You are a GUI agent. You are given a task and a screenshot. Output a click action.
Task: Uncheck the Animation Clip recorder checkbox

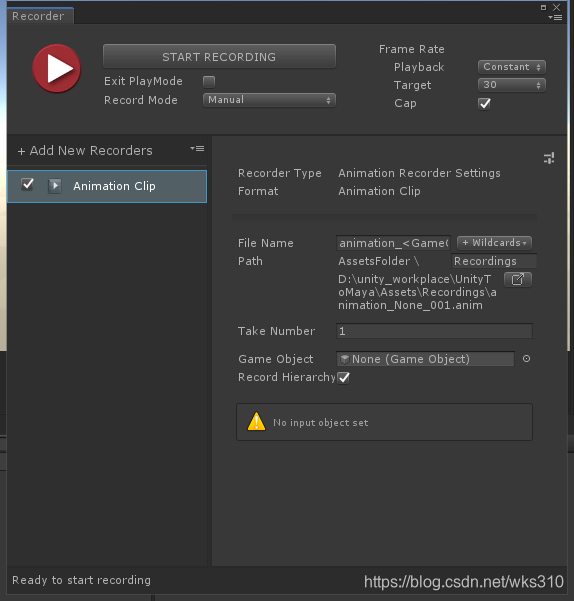click(x=28, y=185)
